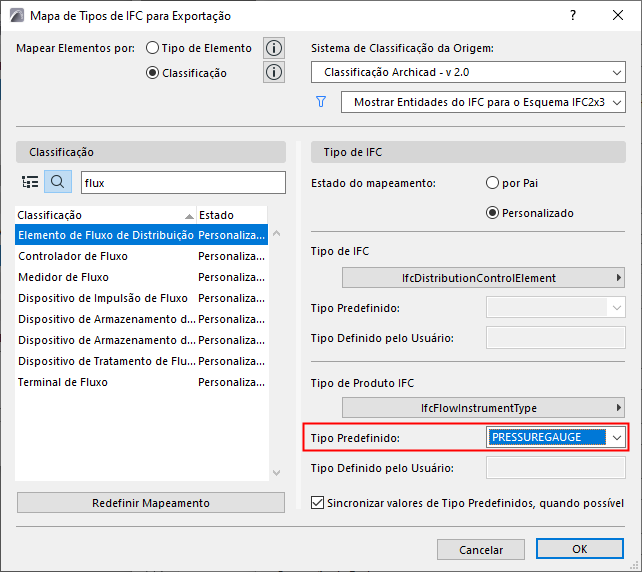Select Elemento de Fluxo de Distribuição row

point(142,235)
